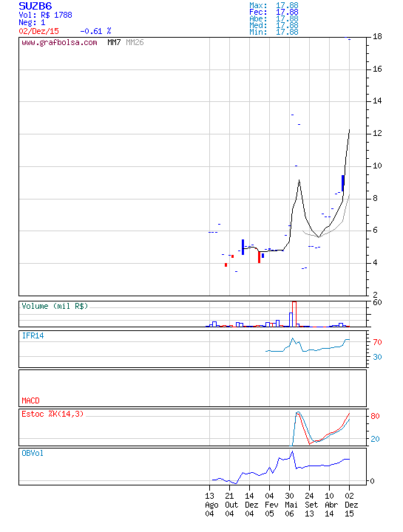Click the 24 Set 13 date marker

(310, 505)
